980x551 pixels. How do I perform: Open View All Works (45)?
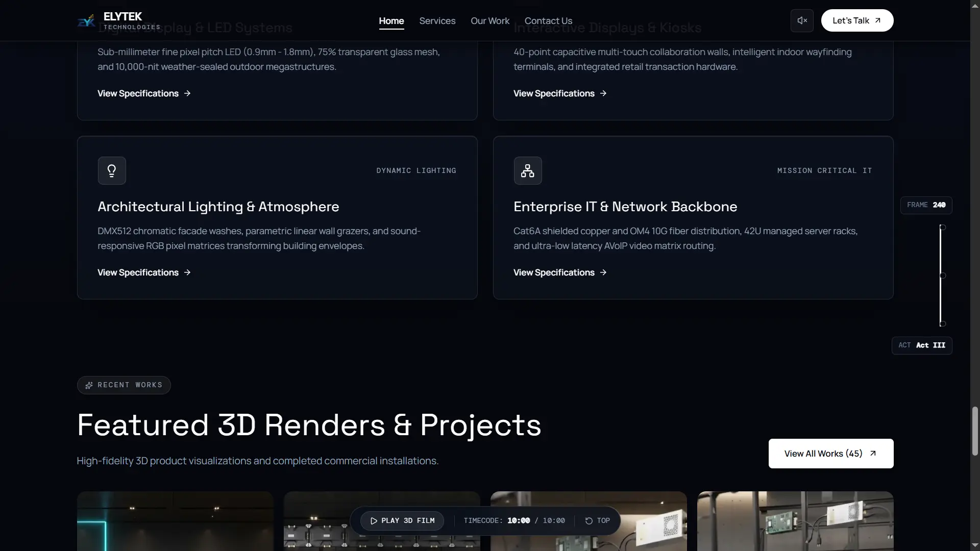831,454
